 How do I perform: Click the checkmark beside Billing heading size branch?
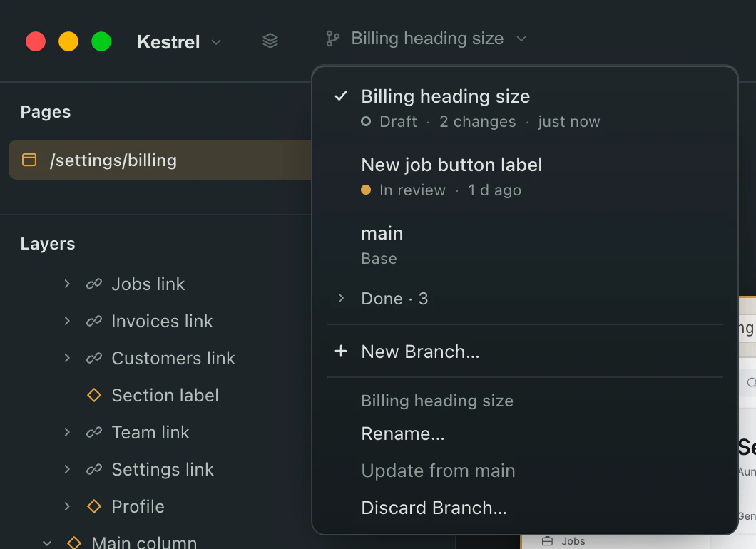click(x=341, y=96)
